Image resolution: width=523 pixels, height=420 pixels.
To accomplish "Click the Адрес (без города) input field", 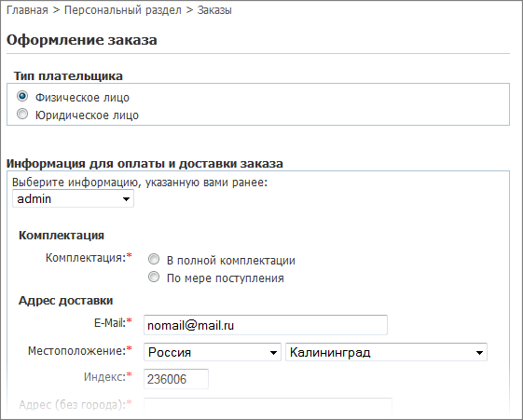I will tap(268, 406).
